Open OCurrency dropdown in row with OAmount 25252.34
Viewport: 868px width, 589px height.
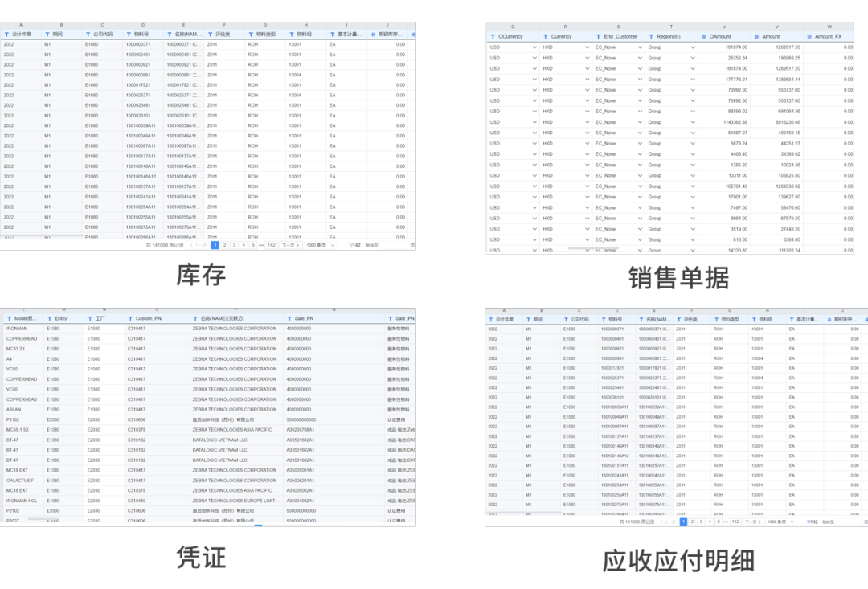pyautogui.click(x=534, y=58)
